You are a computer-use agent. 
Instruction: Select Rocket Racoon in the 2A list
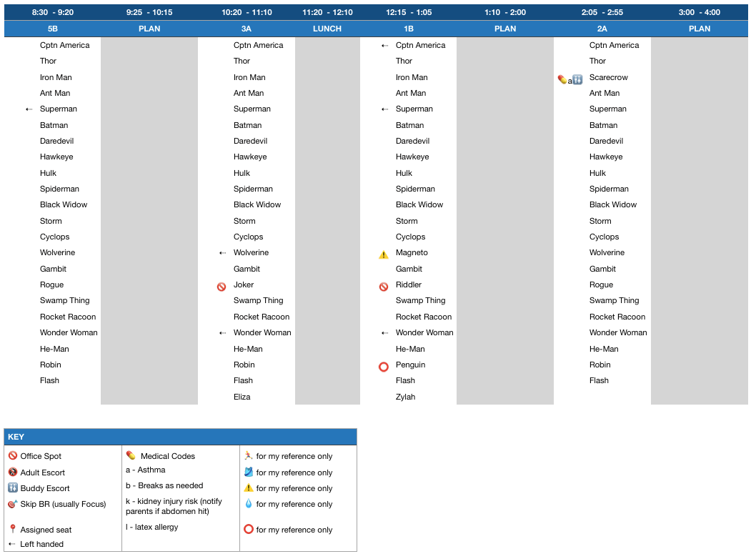tap(617, 317)
